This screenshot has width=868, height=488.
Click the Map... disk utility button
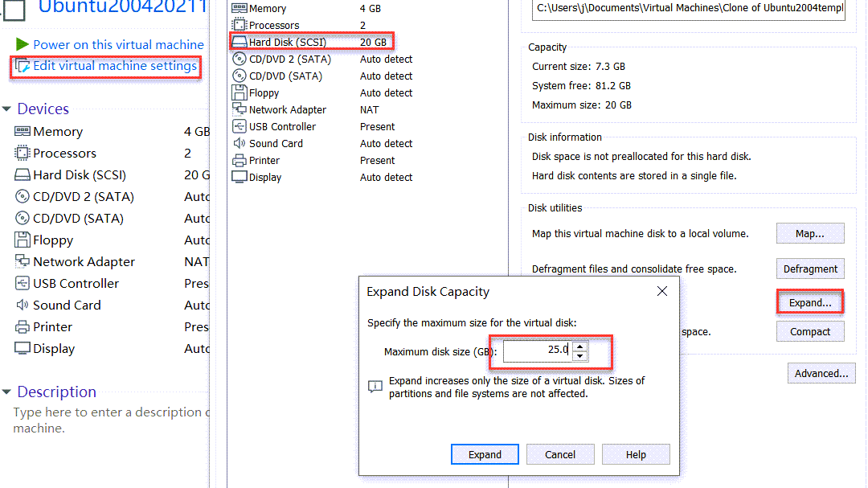[810, 233]
